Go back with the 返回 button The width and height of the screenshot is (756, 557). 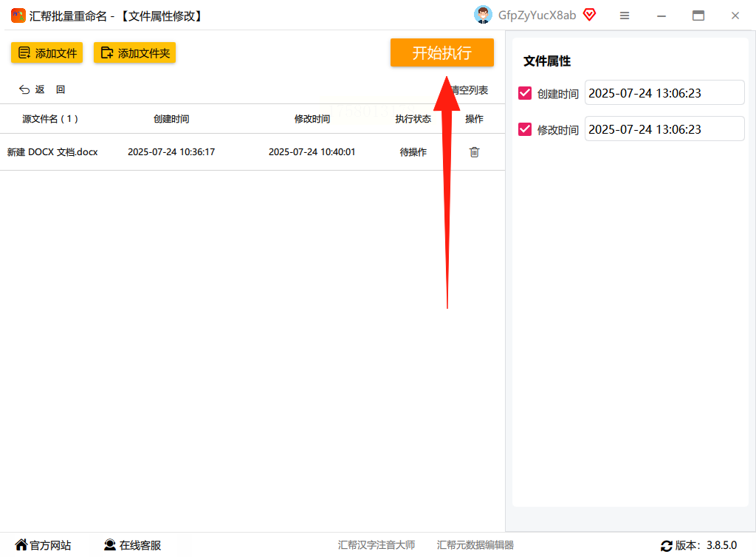point(42,89)
